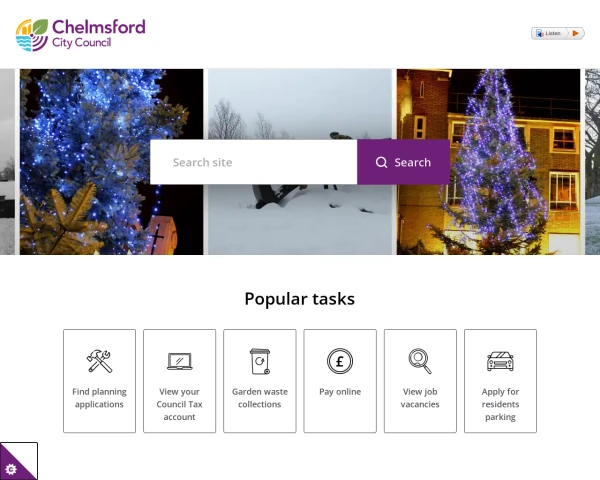Click the laptop Council Tax icon
The height and width of the screenshot is (480, 600).
pyautogui.click(x=179, y=361)
